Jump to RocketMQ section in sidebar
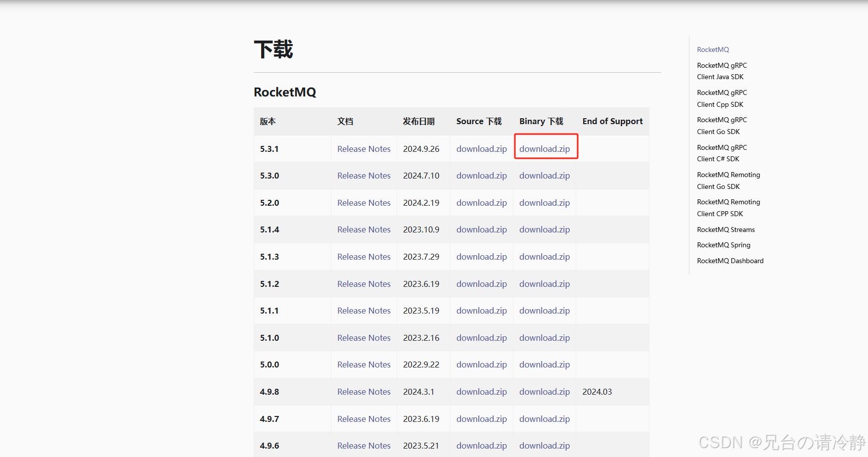 tap(713, 49)
